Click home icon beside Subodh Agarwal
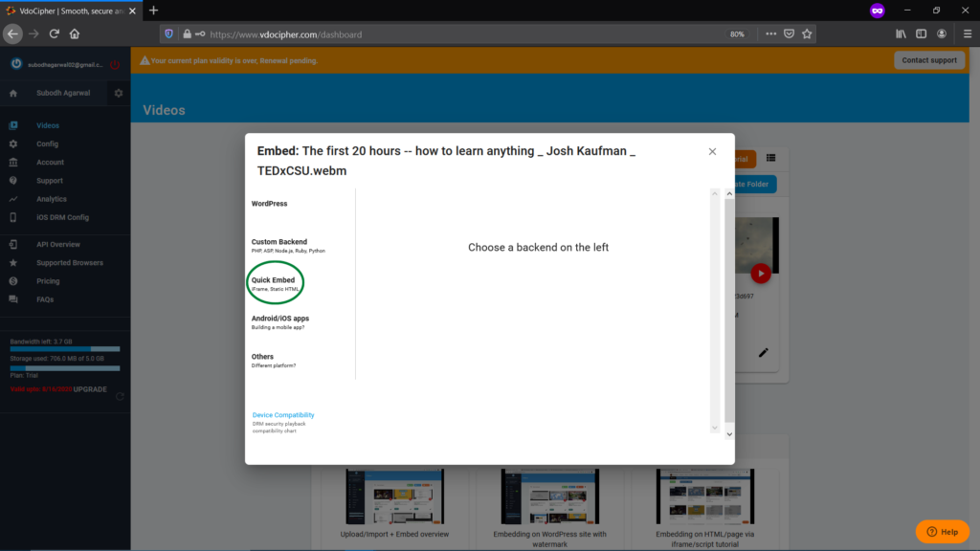Viewport: 980px width, 551px height. click(13, 93)
